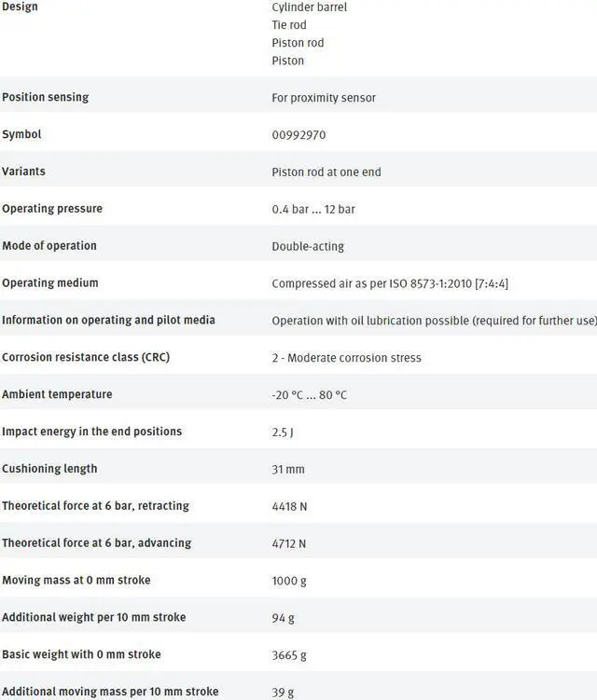
Task: Click the "Moving mass at 0 mm stroke" label
Action: pos(76,580)
